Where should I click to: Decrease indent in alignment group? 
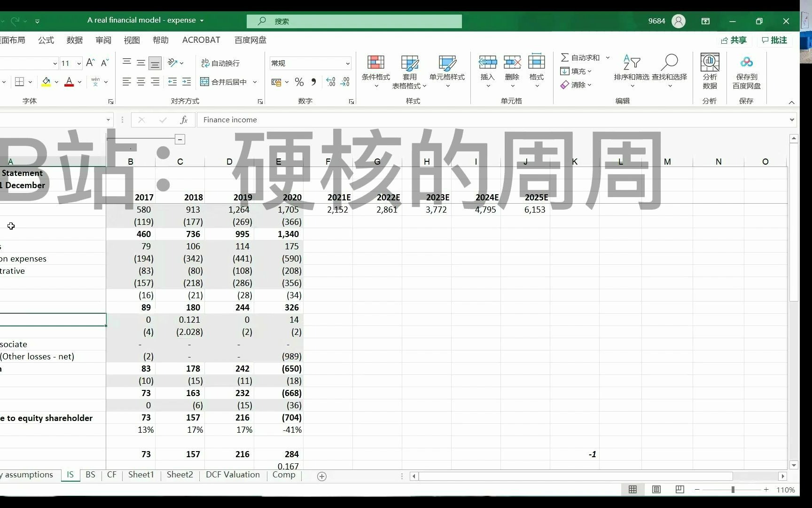click(x=172, y=82)
